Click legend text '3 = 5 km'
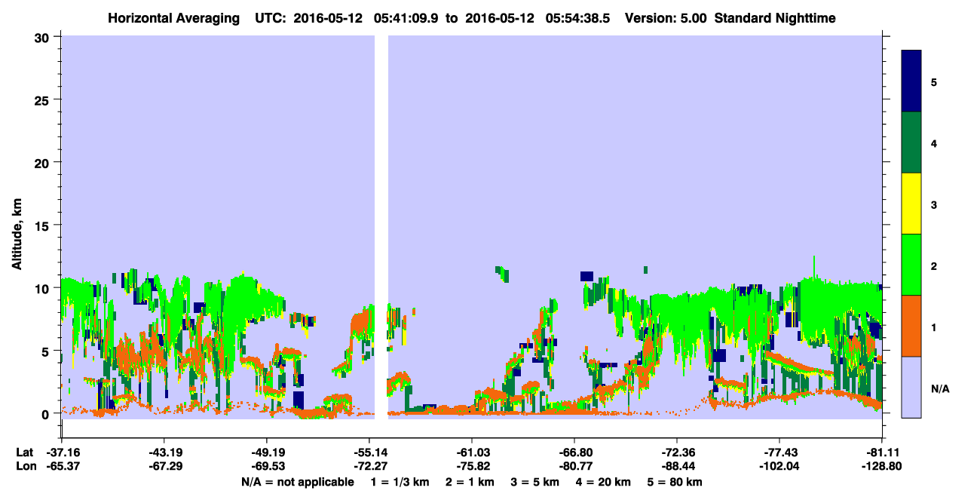Screen dimensions: 980x503 tap(535, 481)
